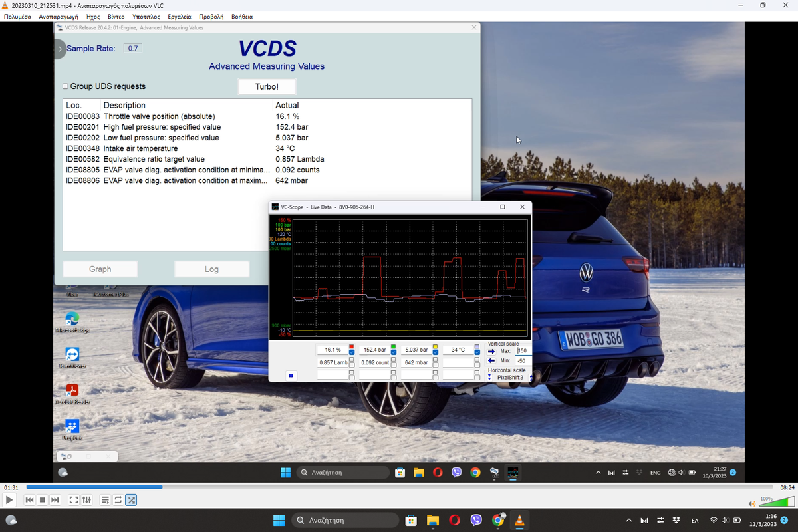The width and height of the screenshot is (798, 532).
Task: Mute audio with VLC speaker icon
Action: (x=751, y=503)
